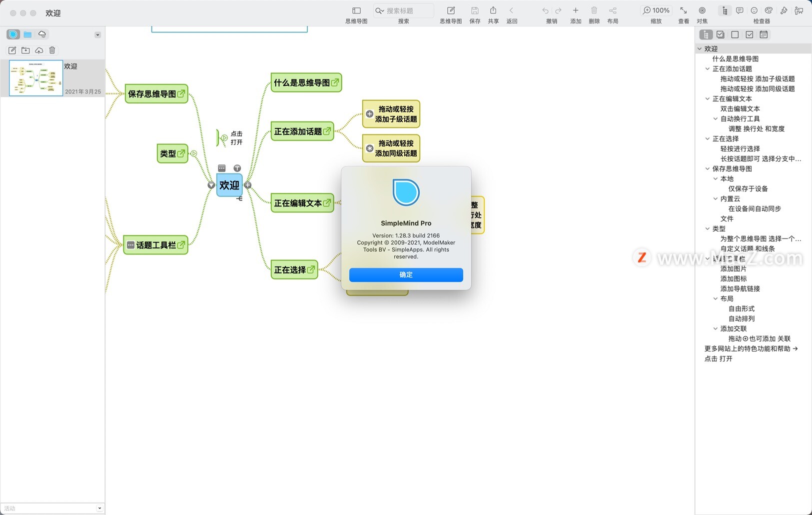
Task: Open the Share (共享) icon
Action: [493, 10]
